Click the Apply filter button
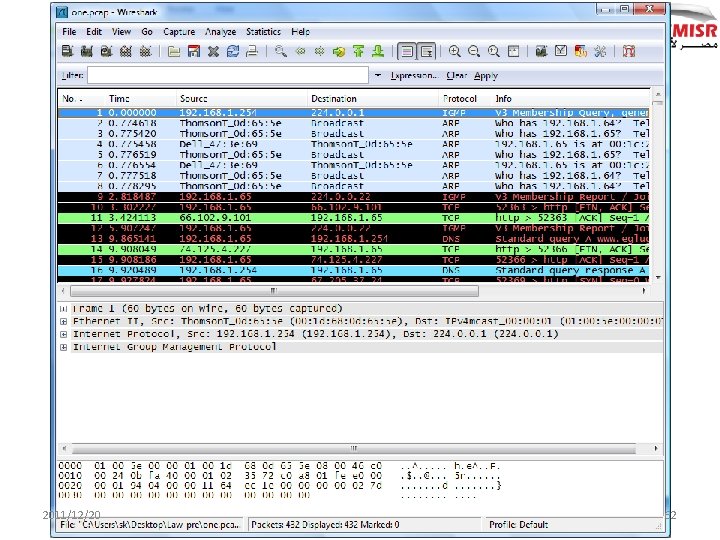Screen dimensions: 720x540 [x=487, y=75]
